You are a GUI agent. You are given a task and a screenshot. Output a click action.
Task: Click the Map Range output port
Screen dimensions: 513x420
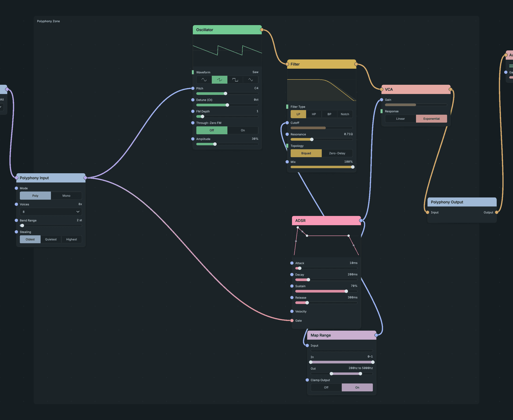coord(376,335)
